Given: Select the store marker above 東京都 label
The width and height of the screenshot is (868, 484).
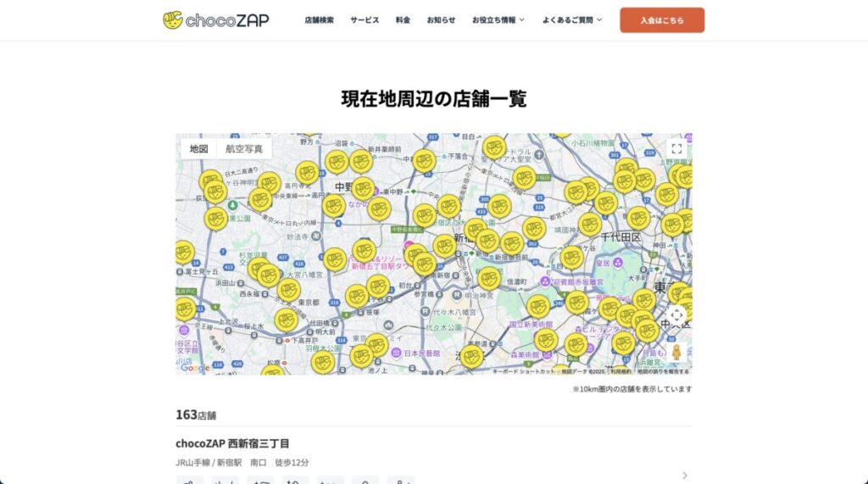Looking at the screenshot, I should pyautogui.click(x=288, y=290).
